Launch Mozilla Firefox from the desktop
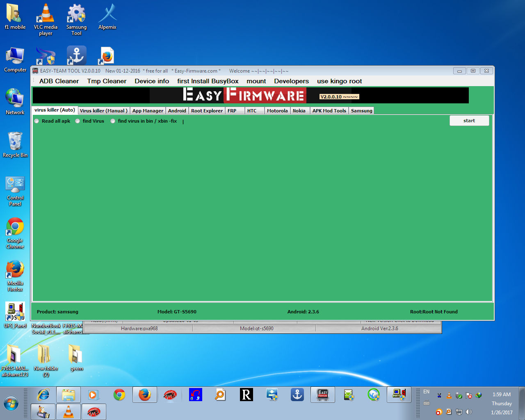525x420 pixels. coord(15,276)
